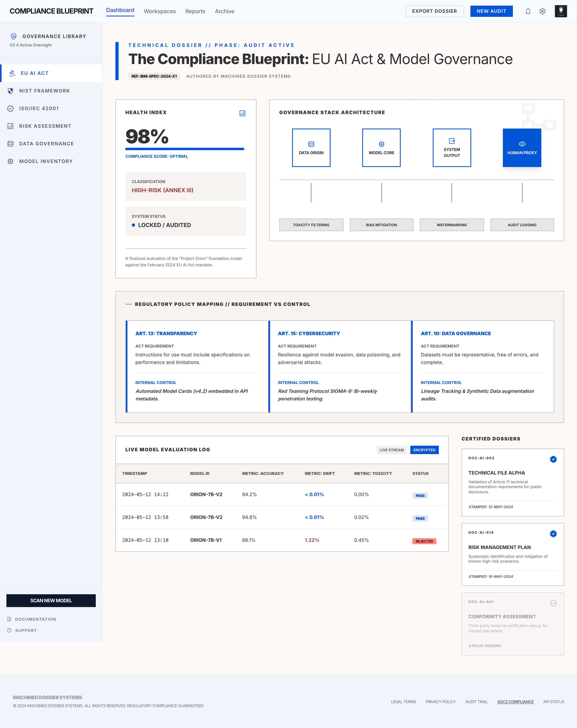Click the ISO/IEC 42001 gear-circle icon
Screen dimensions: 577x728
click(10, 108)
